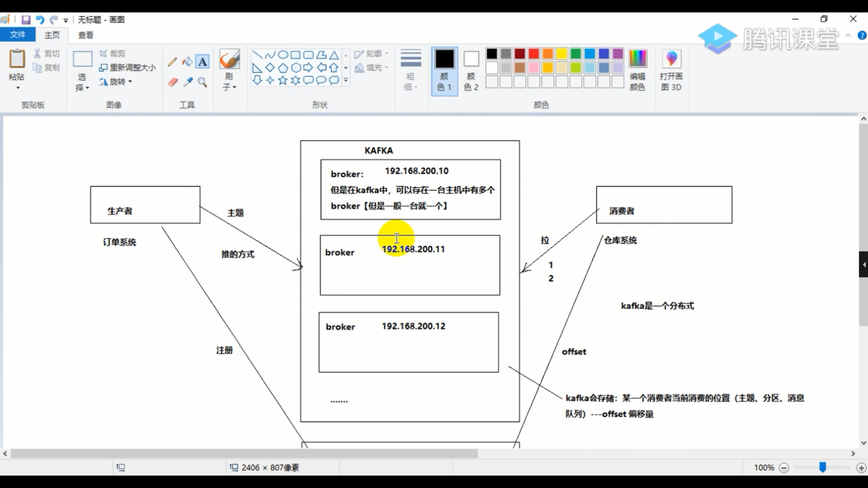The width and height of the screenshot is (868, 488).
Task: Select the Pencil tool
Action: [172, 62]
